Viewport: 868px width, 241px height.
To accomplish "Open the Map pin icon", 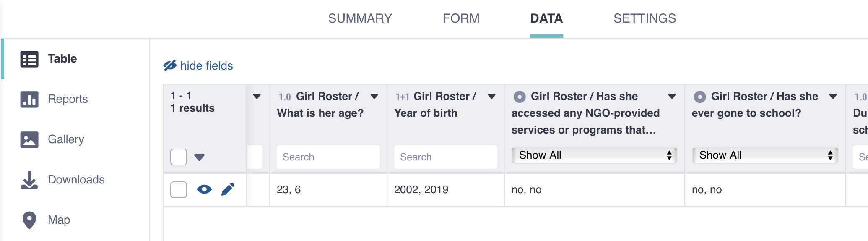I will click(x=29, y=220).
